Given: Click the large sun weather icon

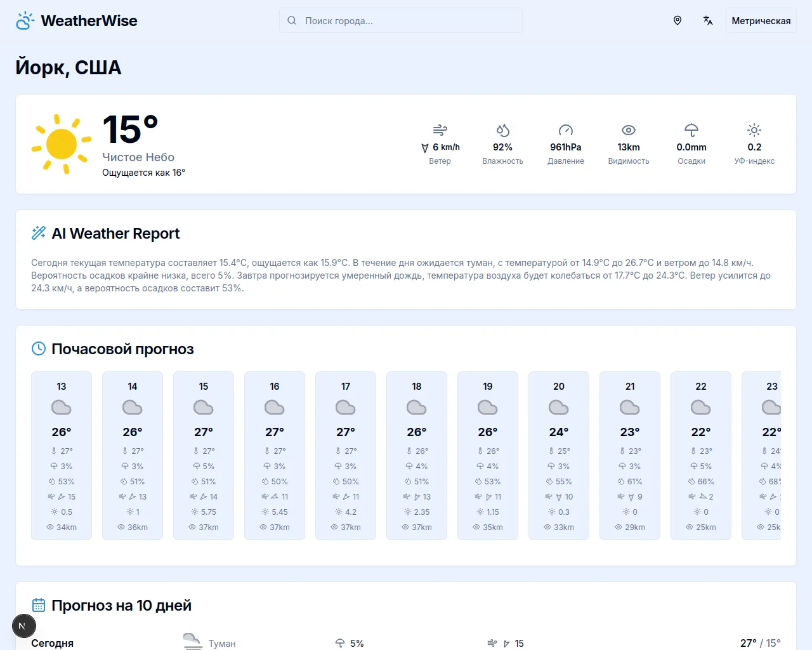Looking at the screenshot, I should click(x=62, y=144).
